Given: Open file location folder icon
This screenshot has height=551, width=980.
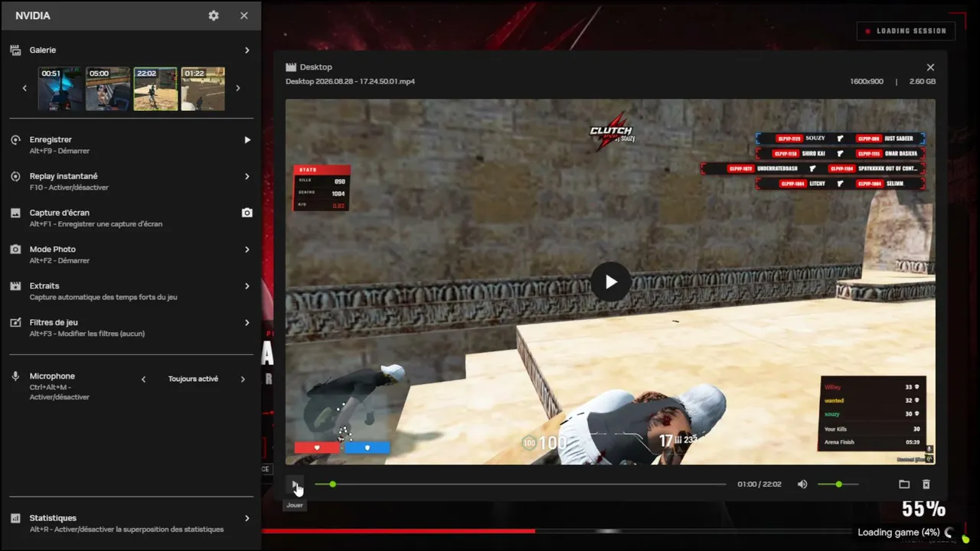Looking at the screenshot, I should click(904, 484).
